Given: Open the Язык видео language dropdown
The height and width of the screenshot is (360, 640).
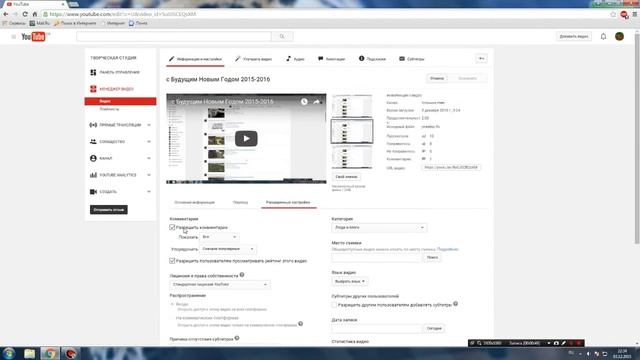Looking at the screenshot, I should (x=349, y=281).
